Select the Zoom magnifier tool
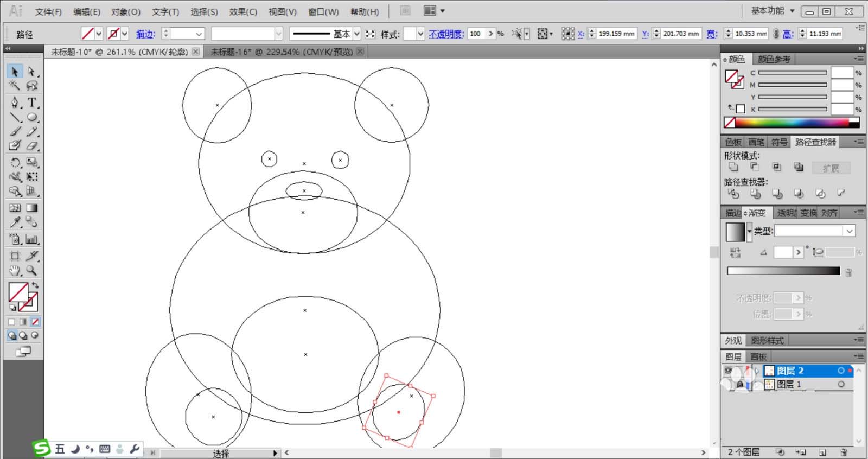Screen dimensions: 868x459 pos(32,270)
